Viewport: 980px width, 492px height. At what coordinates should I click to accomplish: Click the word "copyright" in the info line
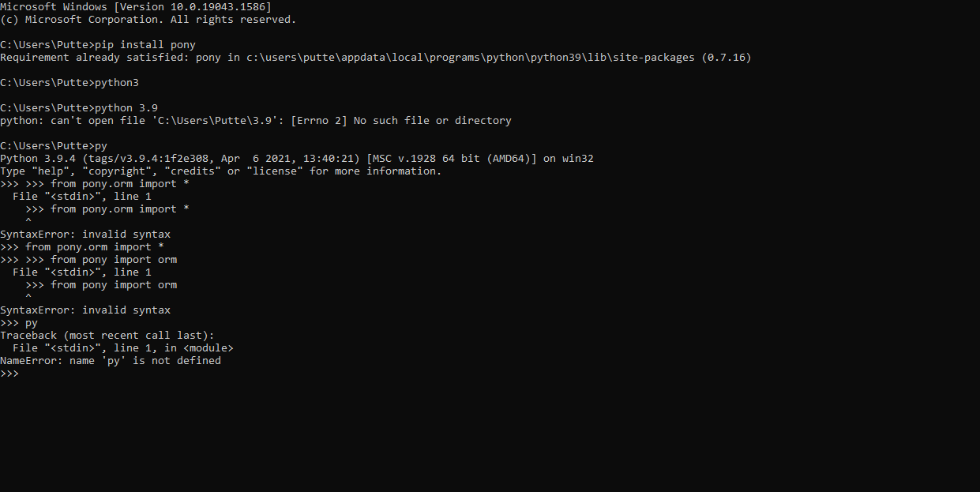[116, 171]
